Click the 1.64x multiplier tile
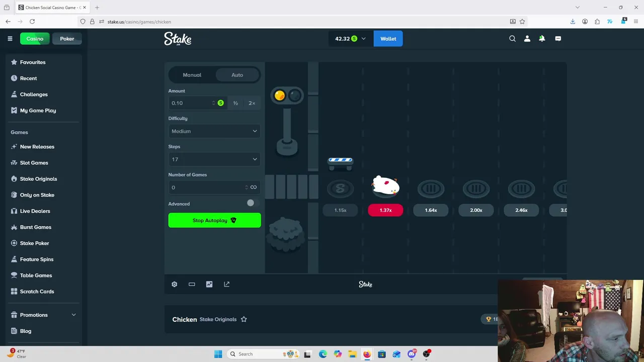This screenshot has height=362, width=644. (431, 210)
